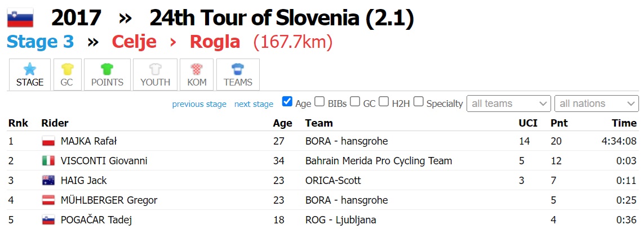Click the blue star STAGE icon

click(29, 69)
